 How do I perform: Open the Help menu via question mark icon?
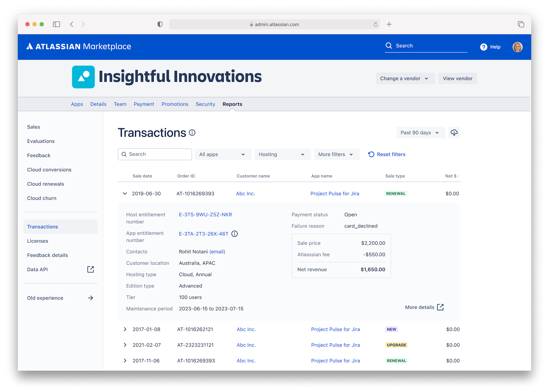coord(484,47)
